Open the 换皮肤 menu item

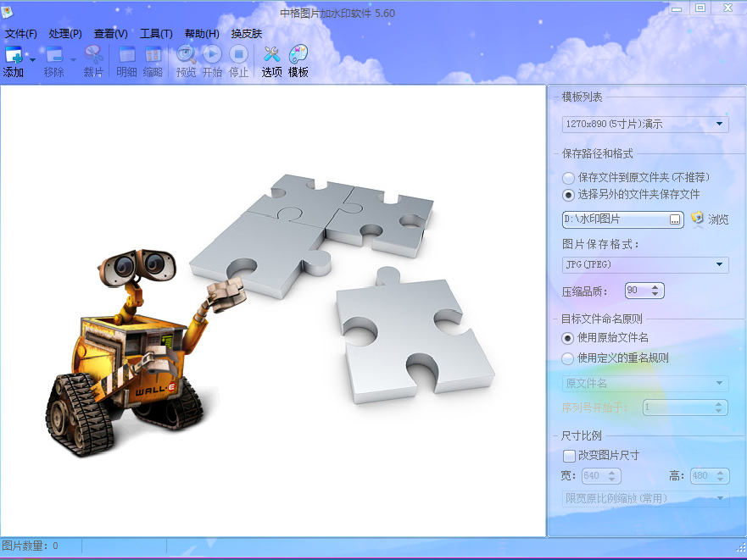(246, 34)
